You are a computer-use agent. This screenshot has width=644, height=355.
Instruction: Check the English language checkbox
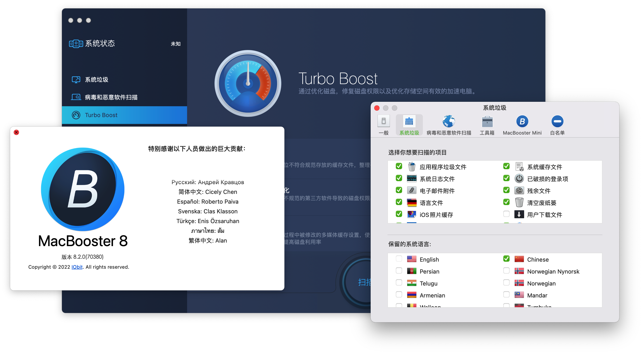point(399,259)
